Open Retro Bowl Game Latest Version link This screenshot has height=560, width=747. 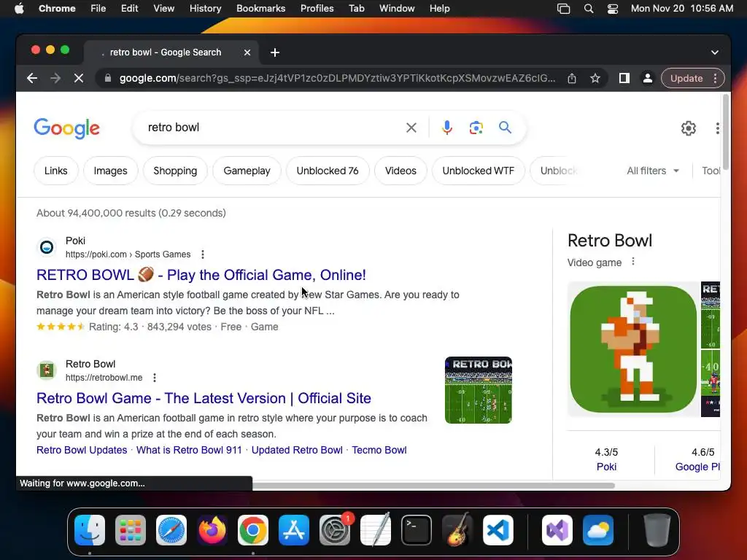click(x=204, y=398)
